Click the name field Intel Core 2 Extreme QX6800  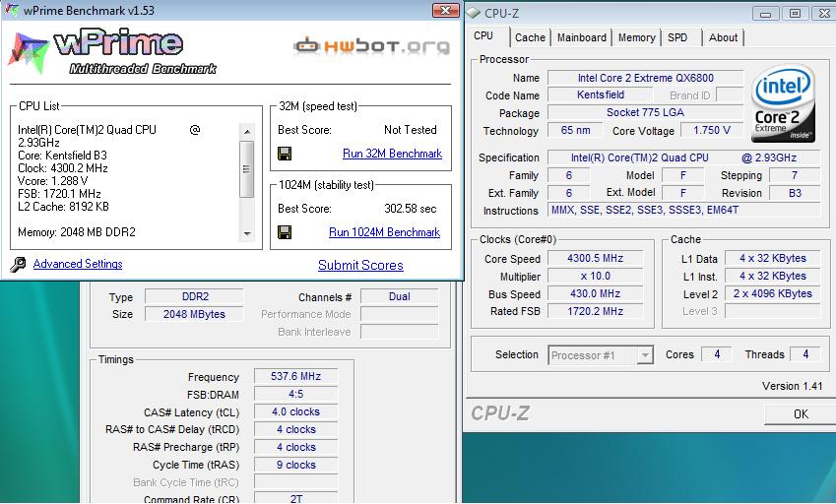pos(645,78)
